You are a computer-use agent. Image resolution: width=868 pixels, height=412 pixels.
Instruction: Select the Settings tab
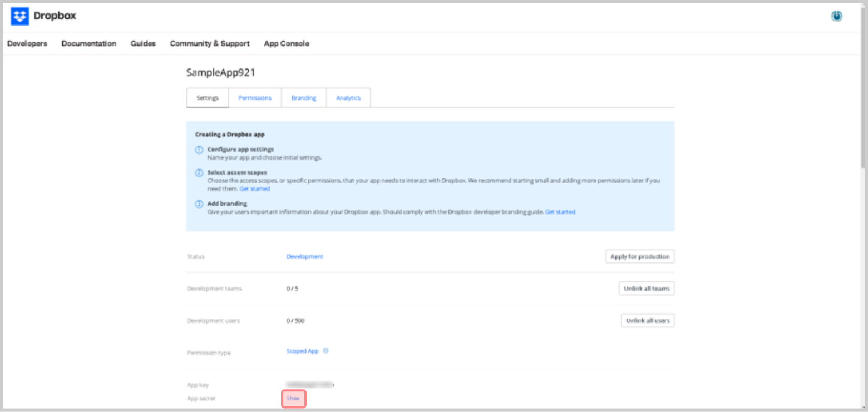(208, 98)
